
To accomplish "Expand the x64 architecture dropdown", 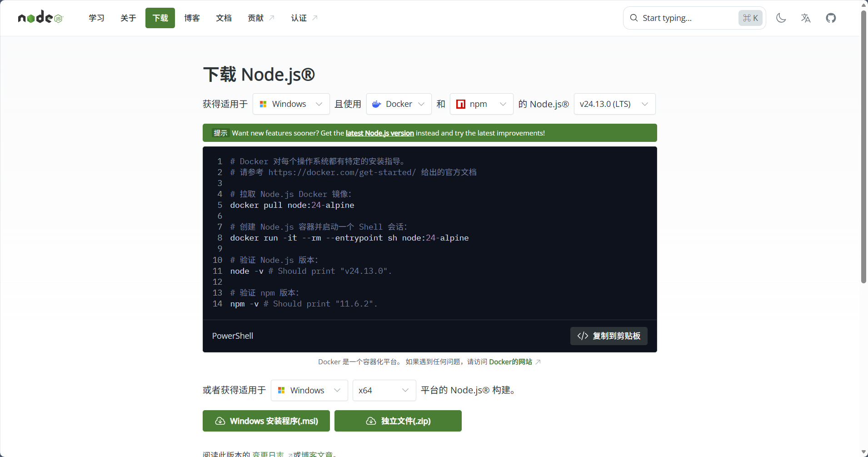I will [x=384, y=391].
